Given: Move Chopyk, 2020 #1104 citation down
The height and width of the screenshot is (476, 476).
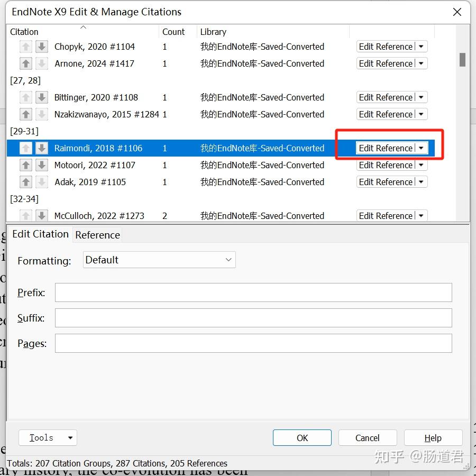Looking at the screenshot, I should pos(42,47).
